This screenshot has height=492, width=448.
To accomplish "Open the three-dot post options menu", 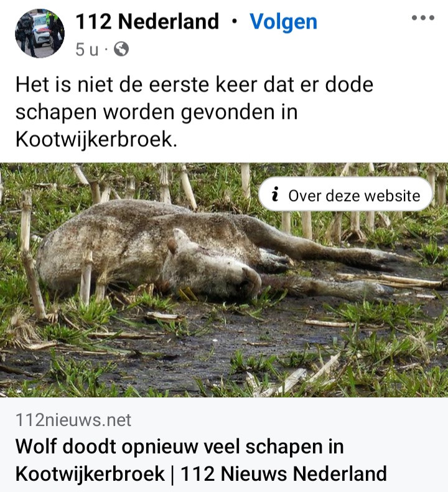I will (x=423, y=18).
